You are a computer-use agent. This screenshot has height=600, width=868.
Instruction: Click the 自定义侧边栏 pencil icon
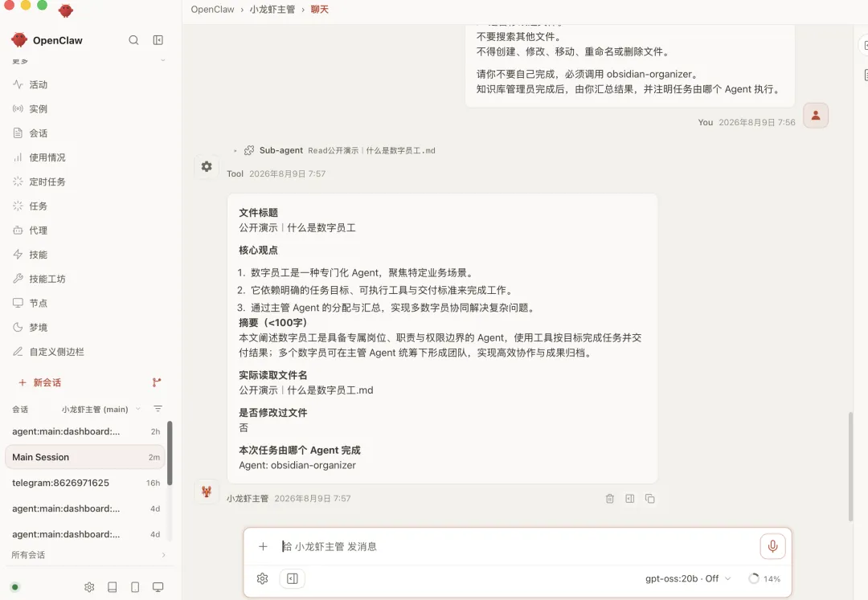pyautogui.click(x=18, y=352)
